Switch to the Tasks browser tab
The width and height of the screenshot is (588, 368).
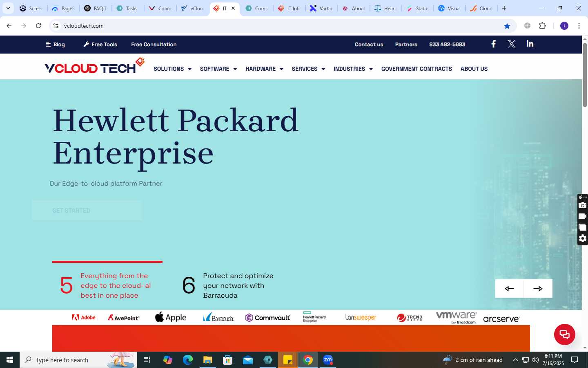coord(127,8)
